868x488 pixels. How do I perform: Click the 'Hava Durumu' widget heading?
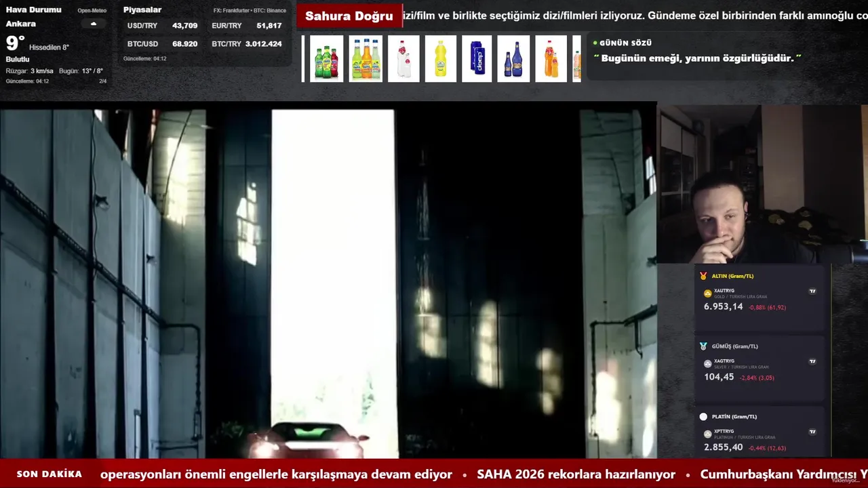(x=33, y=9)
